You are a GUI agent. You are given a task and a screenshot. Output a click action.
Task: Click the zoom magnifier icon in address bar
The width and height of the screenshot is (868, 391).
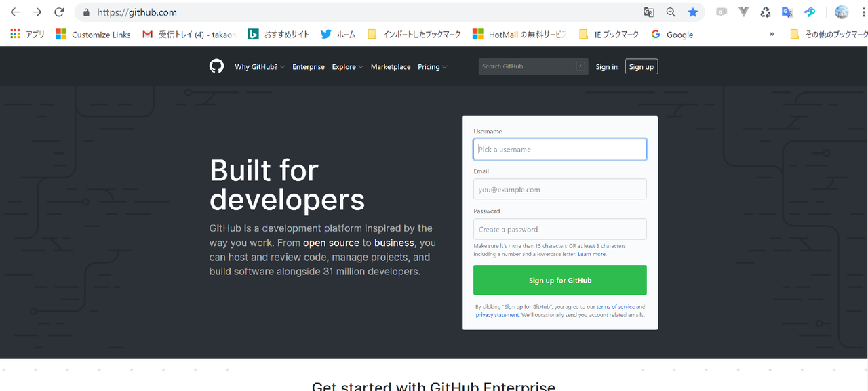pos(671,12)
